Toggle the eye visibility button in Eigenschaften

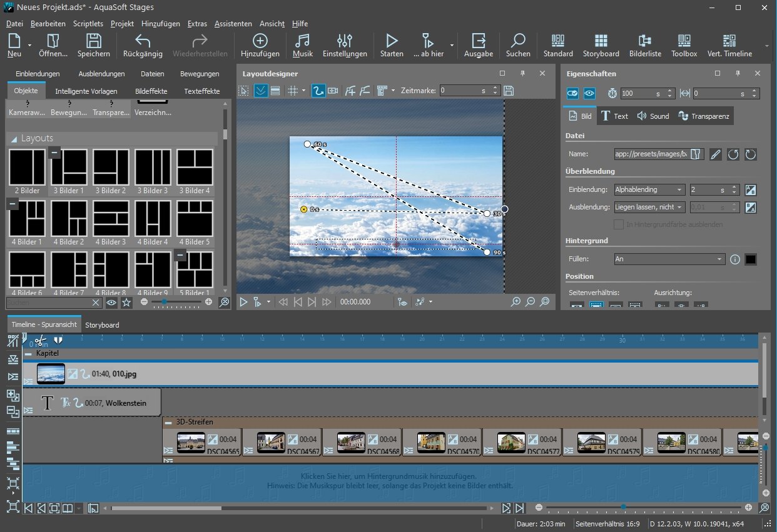click(589, 93)
